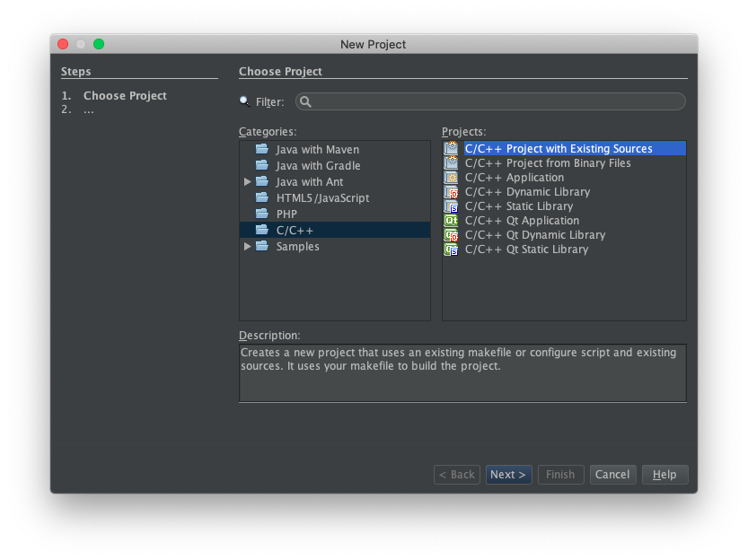This screenshot has width=748, height=560.
Task: Click the C/C++ Static Library icon
Action: [451, 206]
